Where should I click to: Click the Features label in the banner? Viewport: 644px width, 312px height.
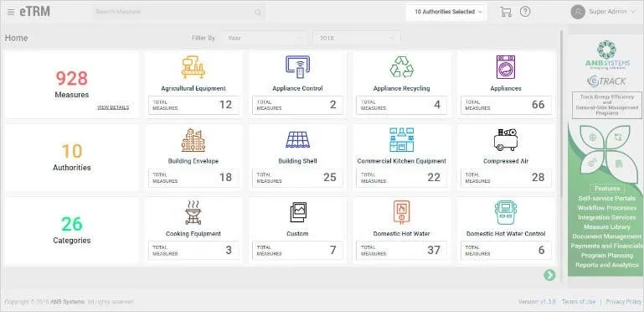click(x=607, y=189)
